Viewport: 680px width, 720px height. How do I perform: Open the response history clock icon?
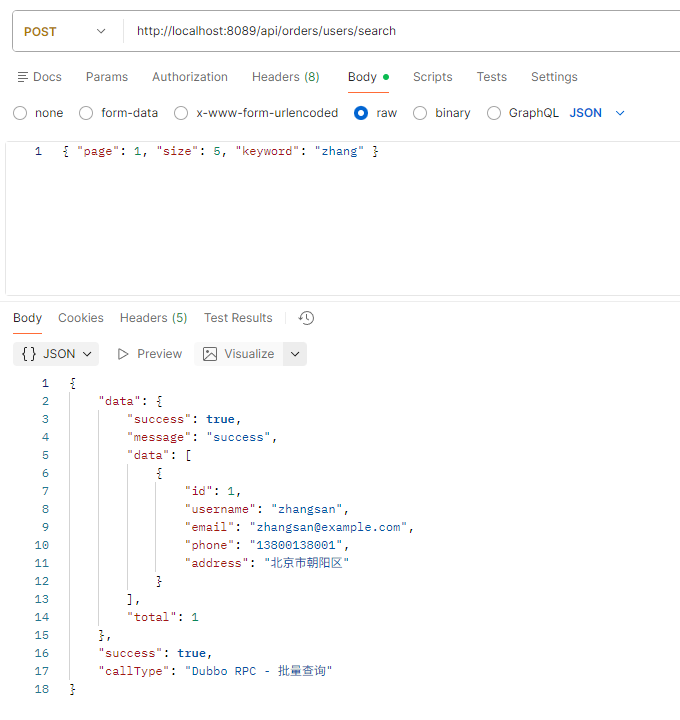click(x=307, y=318)
